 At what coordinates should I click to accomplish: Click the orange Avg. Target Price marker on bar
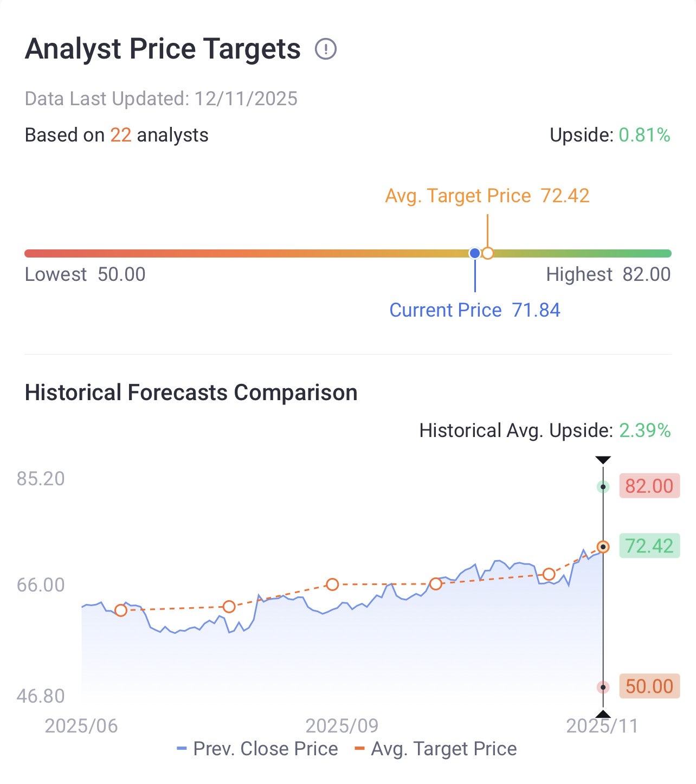coord(488,253)
